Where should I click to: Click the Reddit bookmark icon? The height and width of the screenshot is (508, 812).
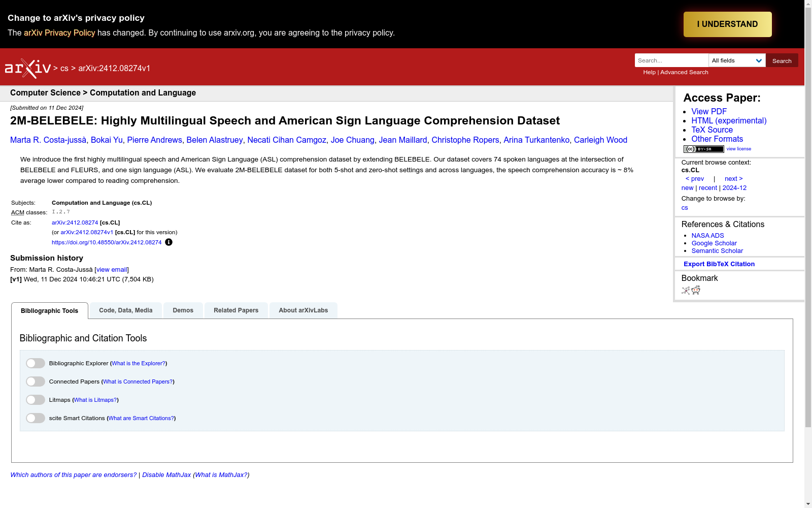pos(696,291)
